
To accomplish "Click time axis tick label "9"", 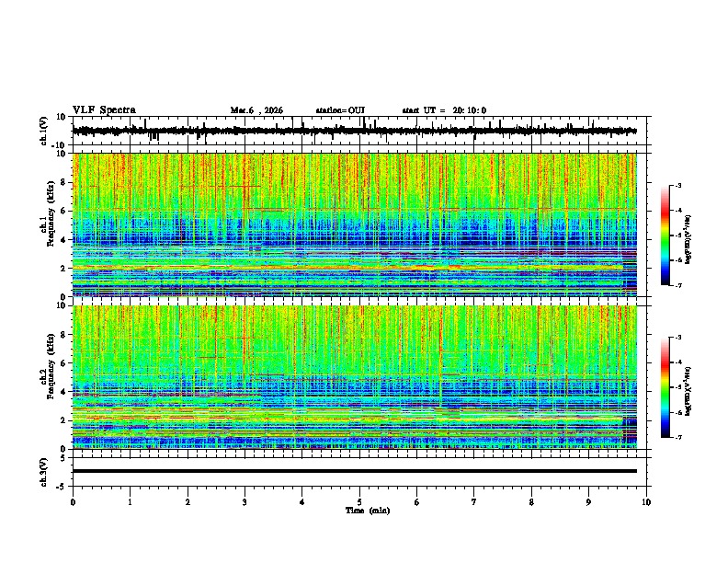I will tap(588, 502).
